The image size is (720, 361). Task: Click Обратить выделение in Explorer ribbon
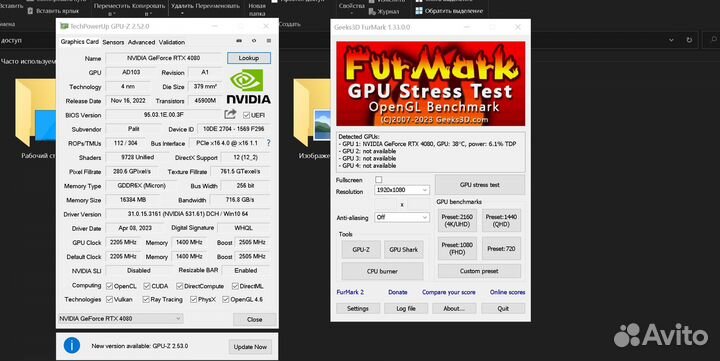point(450,11)
